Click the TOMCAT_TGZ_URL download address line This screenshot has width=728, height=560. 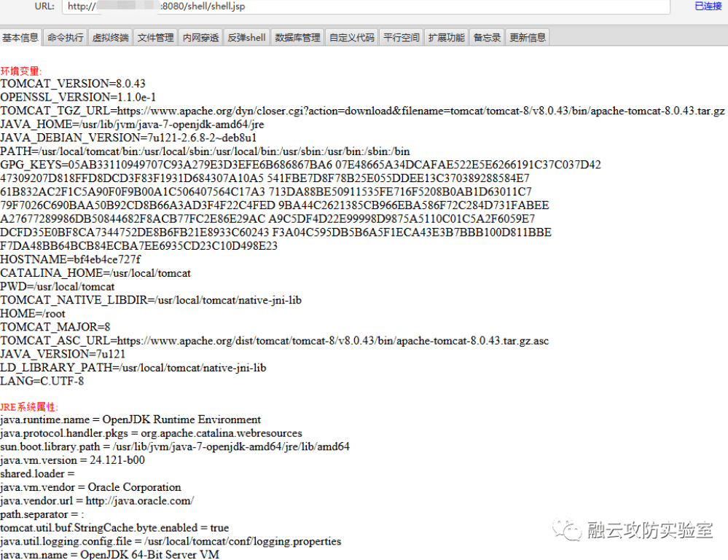(362, 111)
